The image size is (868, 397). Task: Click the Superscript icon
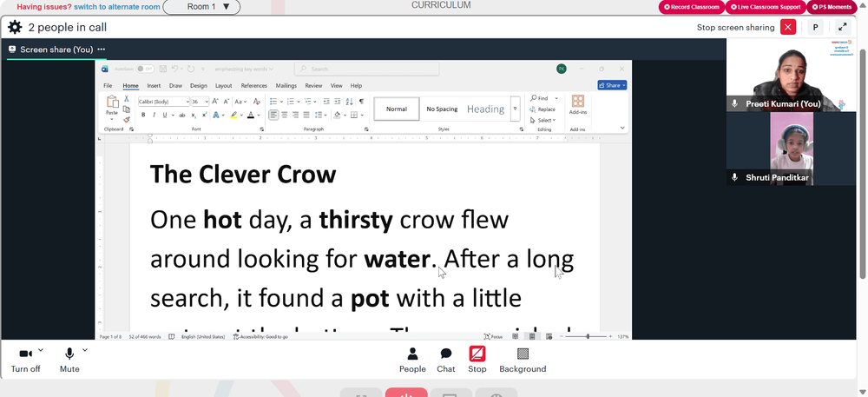[x=204, y=116]
